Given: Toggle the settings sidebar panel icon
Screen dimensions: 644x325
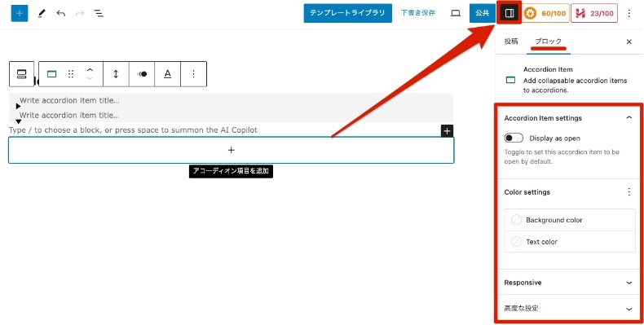Looking at the screenshot, I should click(509, 13).
